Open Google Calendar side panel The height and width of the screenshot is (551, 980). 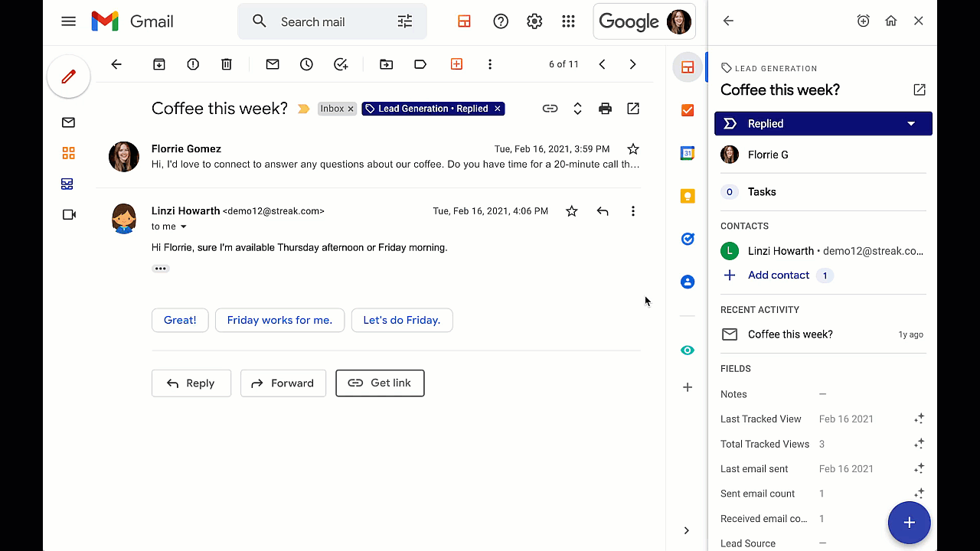point(687,153)
